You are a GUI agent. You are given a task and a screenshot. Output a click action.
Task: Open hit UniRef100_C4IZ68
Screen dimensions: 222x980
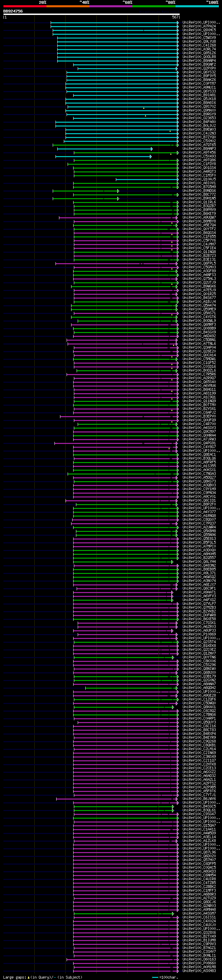(x=199, y=45)
